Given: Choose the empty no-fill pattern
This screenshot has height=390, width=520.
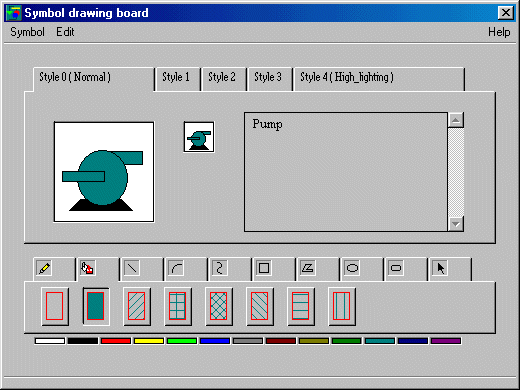Looking at the screenshot, I should [55, 306].
